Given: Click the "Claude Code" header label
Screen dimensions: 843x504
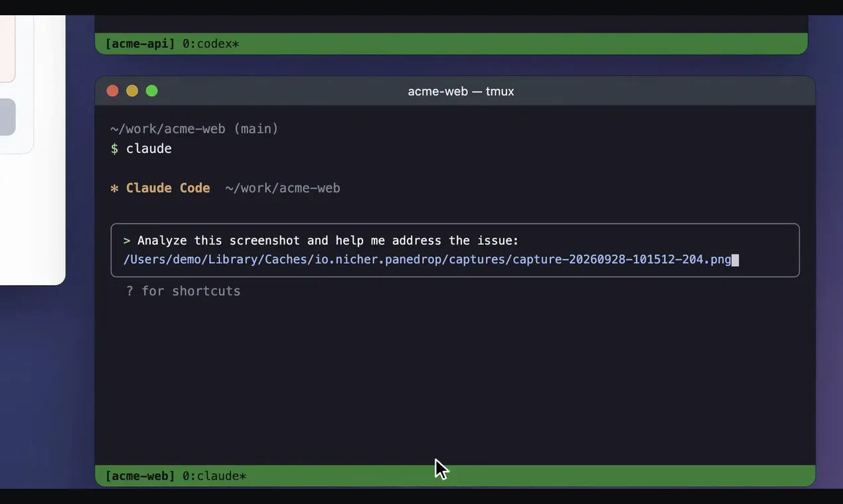Looking at the screenshot, I should coord(168,188).
